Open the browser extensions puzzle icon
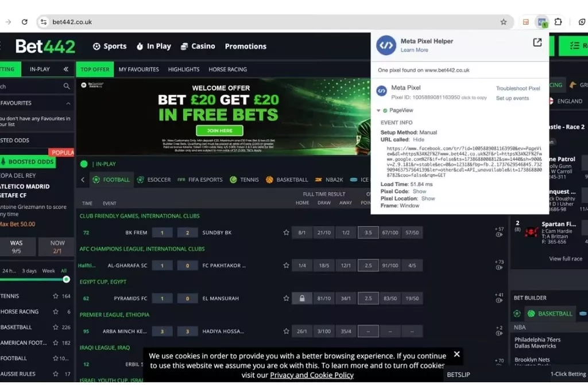Viewport: 588px width, 385px height. (x=558, y=22)
